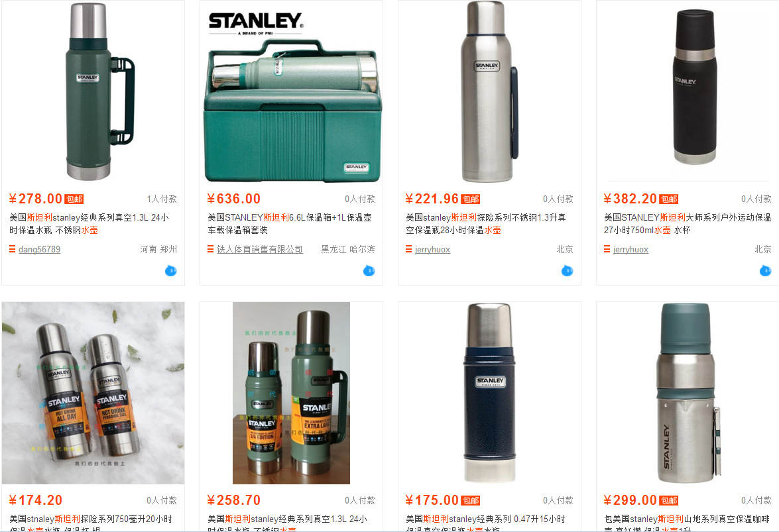Open Wangwang chat icon on the ¥636.00 cooler listing
Viewport: 779px width, 532px height.
click(x=369, y=271)
